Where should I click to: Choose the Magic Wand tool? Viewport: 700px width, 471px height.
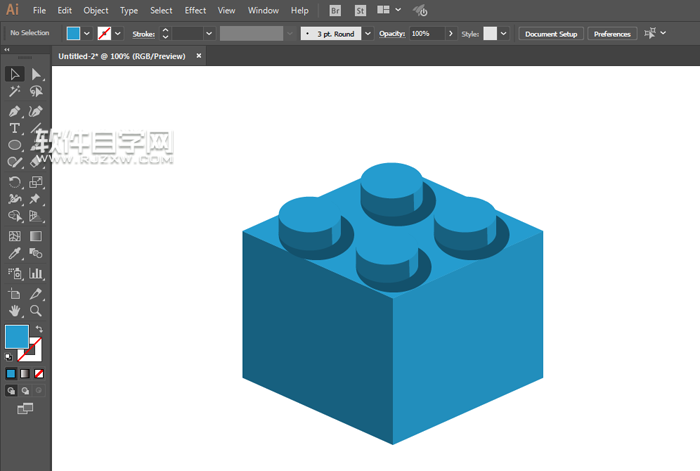[15, 92]
